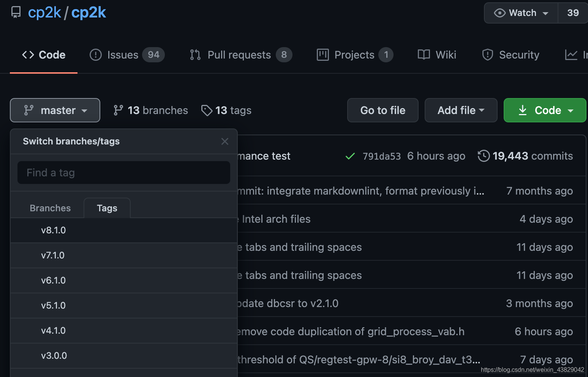Screen dimensions: 588x377
Task: Click the watchers count 39
Action: coord(573,13)
